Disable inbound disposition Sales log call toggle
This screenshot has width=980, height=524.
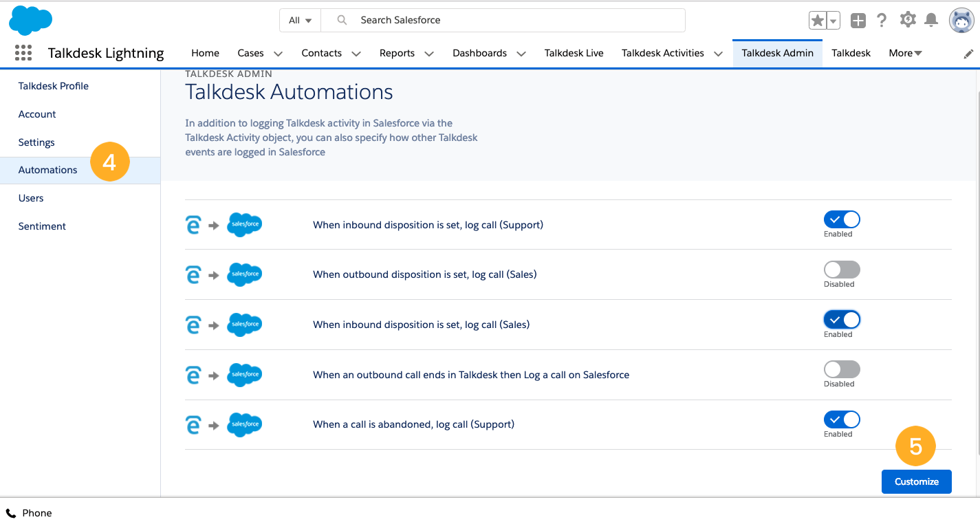click(842, 320)
